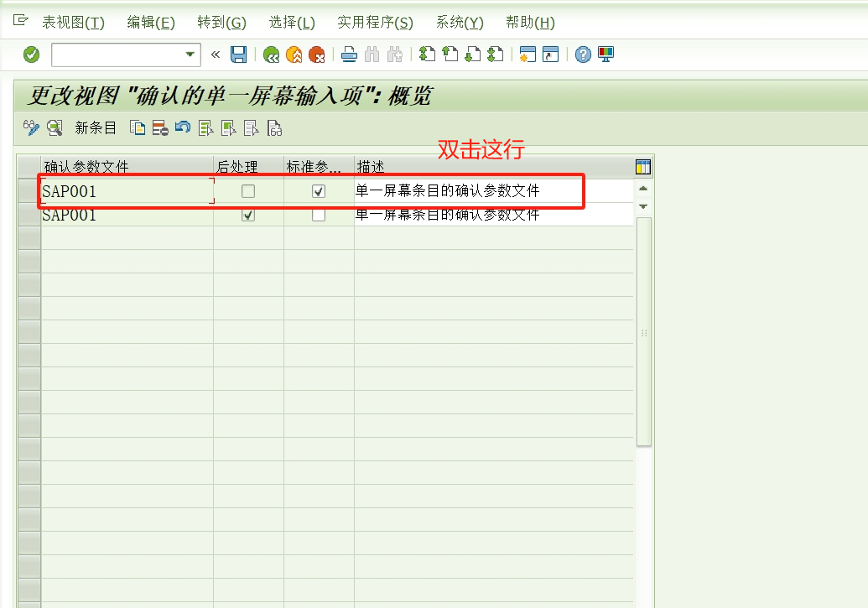The height and width of the screenshot is (608, 868).
Task: Save with the floppy disk icon
Action: coord(238,55)
